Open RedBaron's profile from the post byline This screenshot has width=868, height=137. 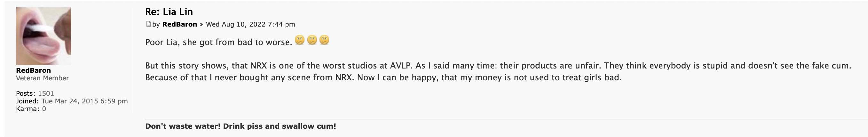pos(179,24)
